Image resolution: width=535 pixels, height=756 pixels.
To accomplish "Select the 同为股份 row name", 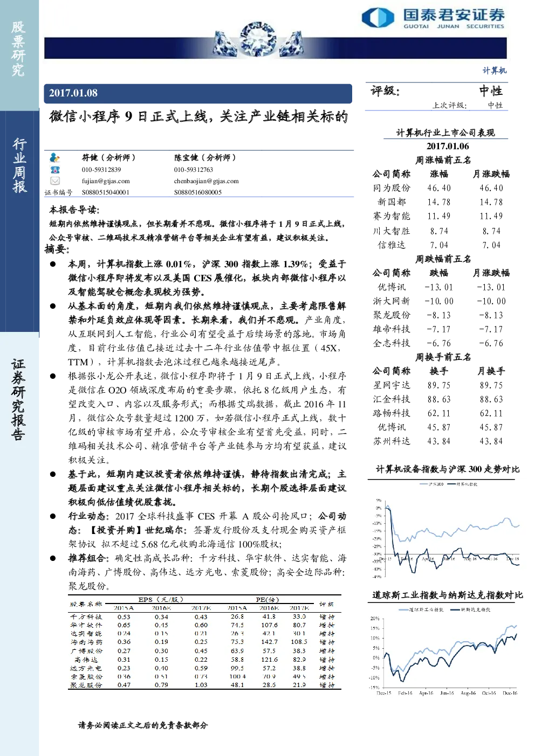I will [392, 188].
